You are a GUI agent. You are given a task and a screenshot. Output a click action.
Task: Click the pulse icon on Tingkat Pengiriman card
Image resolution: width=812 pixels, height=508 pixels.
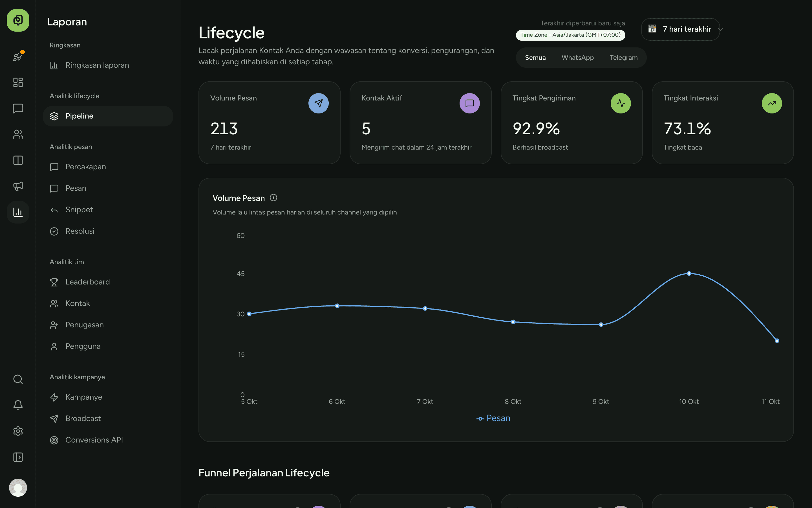tap(621, 103)
